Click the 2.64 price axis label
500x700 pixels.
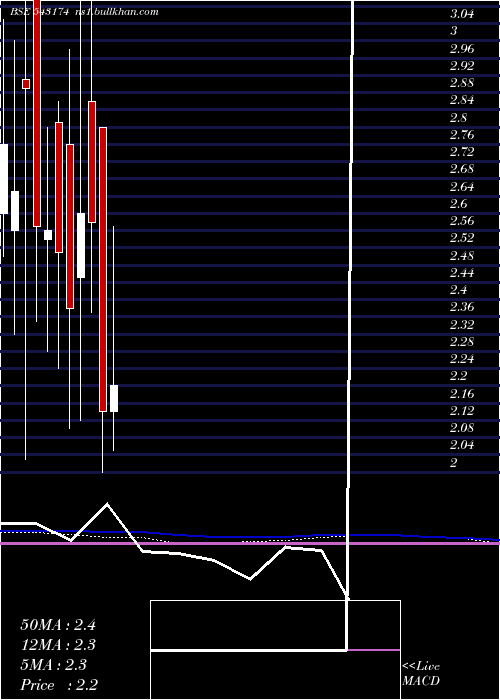[x=462, y=187]
